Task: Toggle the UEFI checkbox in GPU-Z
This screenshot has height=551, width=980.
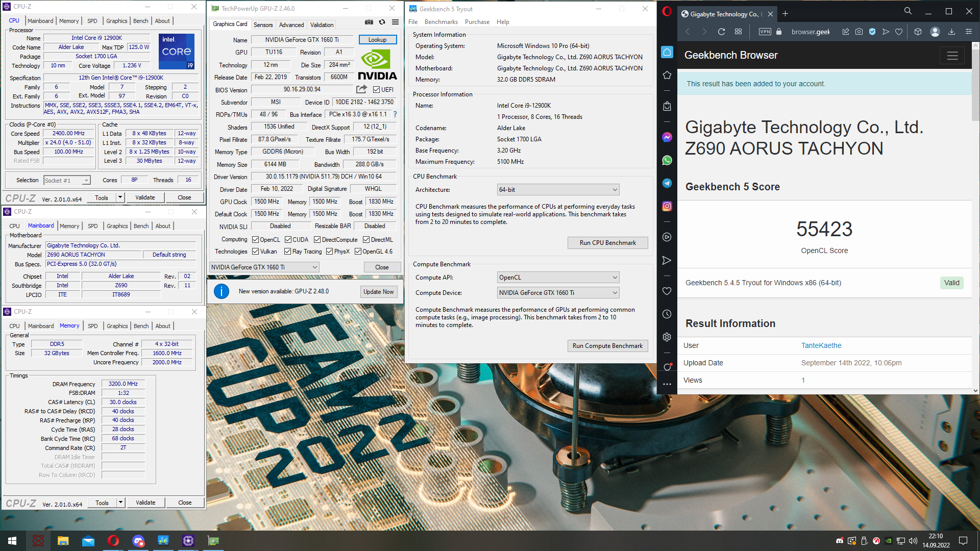Action: pyautogui.click(x=376, y=90)
